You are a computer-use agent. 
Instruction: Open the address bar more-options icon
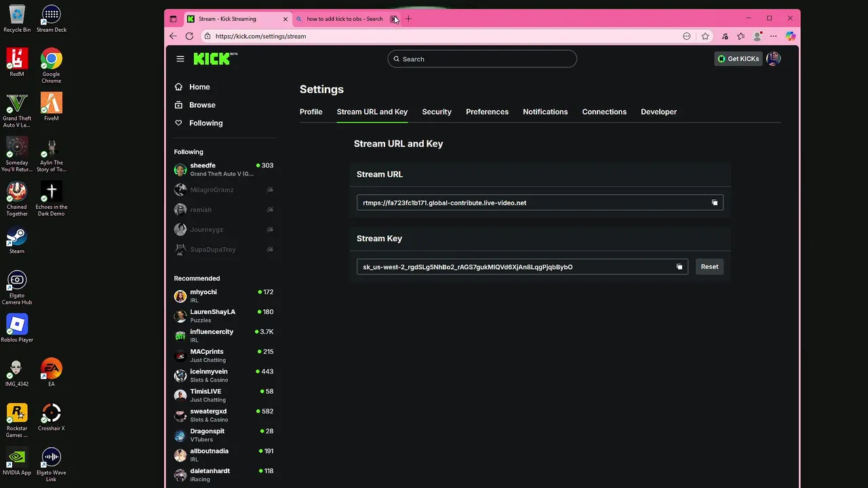687,37
